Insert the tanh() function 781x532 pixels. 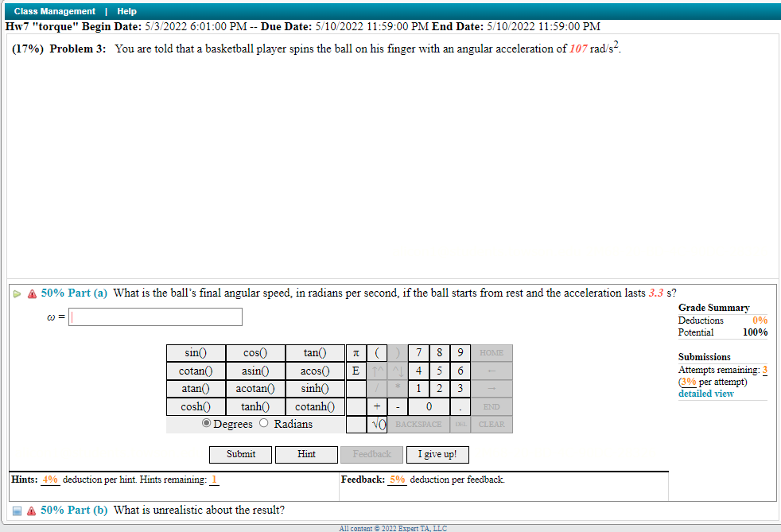coord(255,406)
